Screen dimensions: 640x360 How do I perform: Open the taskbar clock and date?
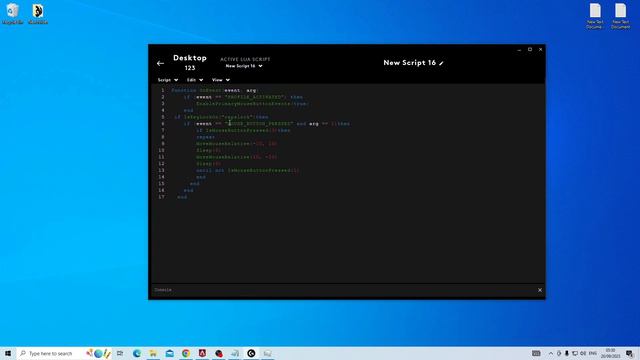(611, 353)
